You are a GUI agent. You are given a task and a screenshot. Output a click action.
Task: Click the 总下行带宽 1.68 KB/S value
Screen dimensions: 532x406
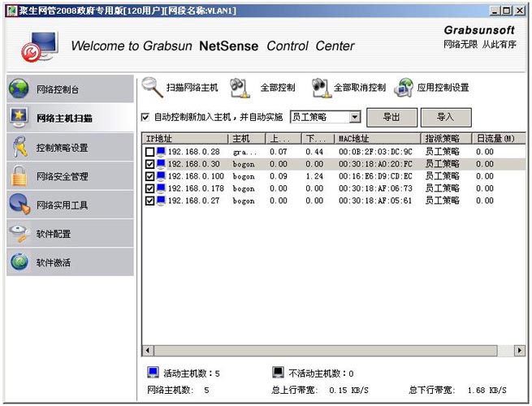(487, 390)
